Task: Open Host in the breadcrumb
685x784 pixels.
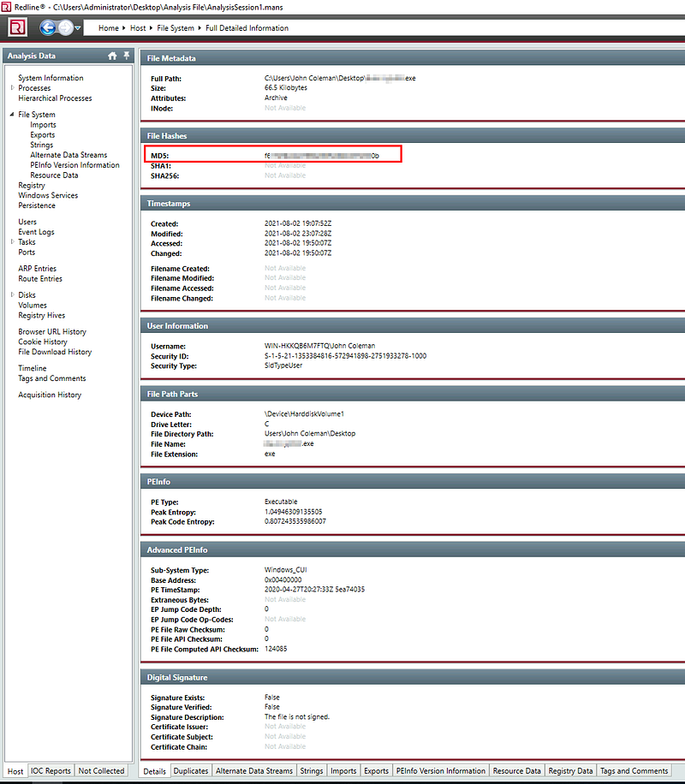Action: click(x=138, y=28)
